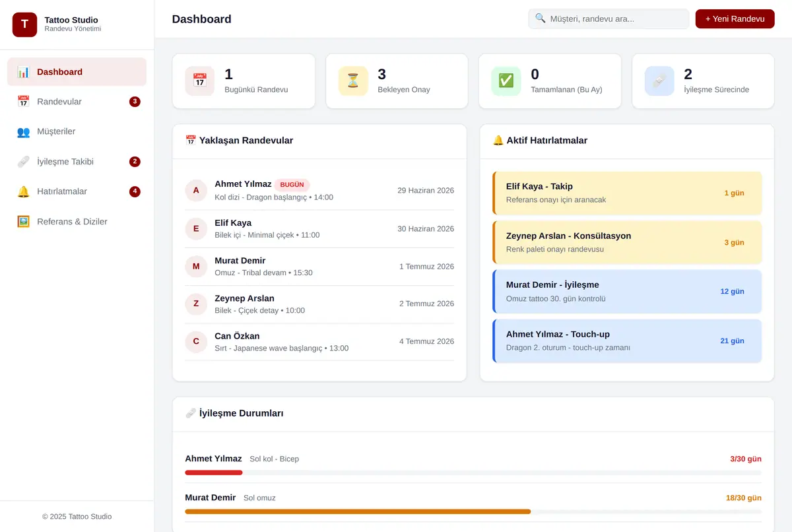Click the İyileşme Takibi badge showing 2

coord(135,162)
